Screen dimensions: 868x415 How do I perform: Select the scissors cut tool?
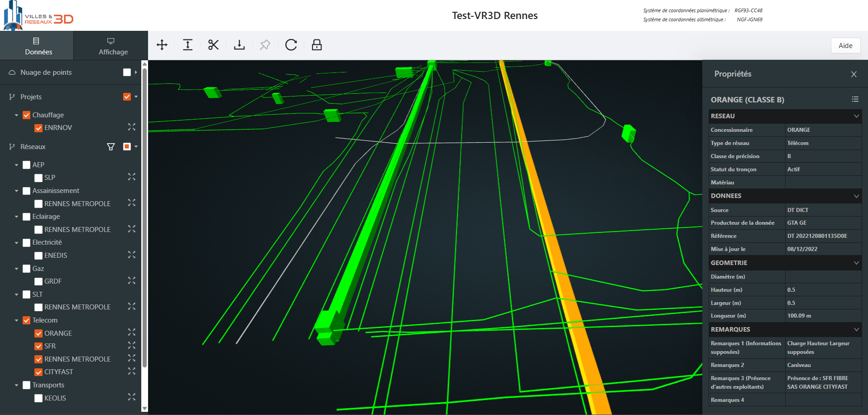pyautogui.click(x=213, y=45)
